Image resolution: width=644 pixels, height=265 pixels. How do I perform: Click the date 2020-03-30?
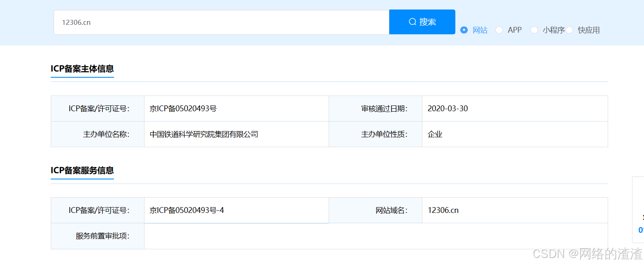448,109
